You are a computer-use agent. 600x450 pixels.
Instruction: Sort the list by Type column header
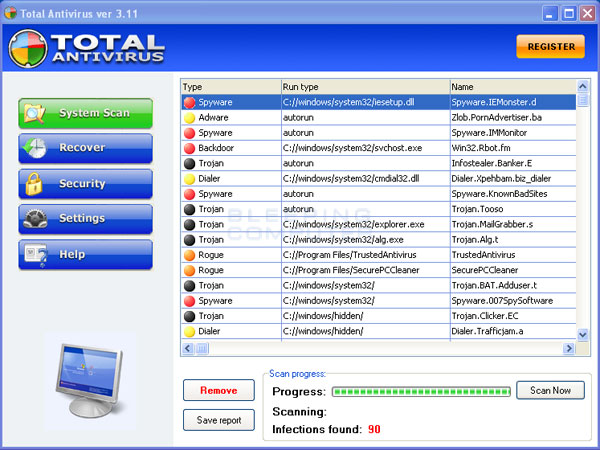tap(229, 87)
